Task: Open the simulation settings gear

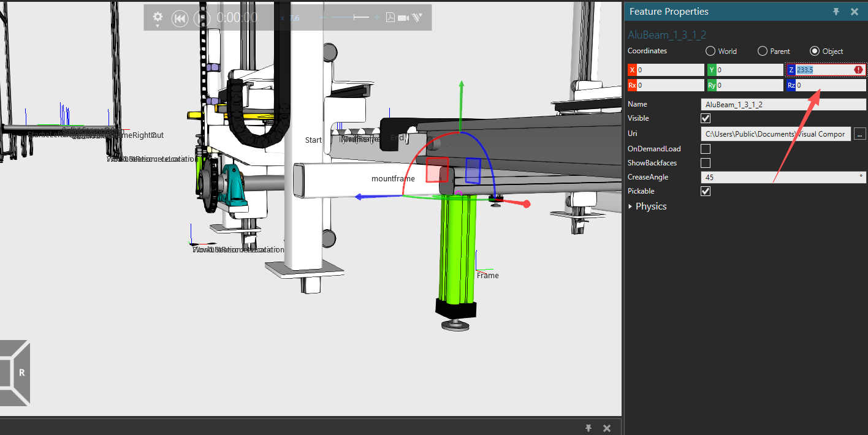Action: [x=158, y=17]
